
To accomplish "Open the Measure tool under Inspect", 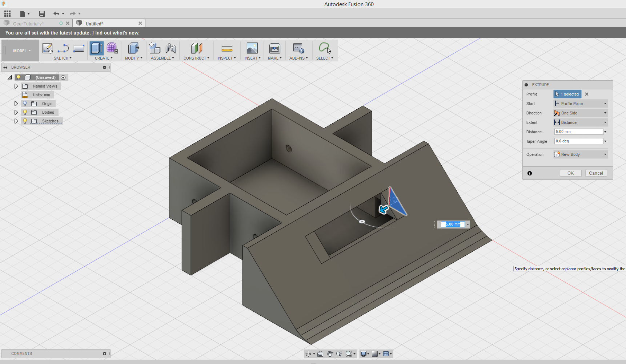I will click(x=227, y=48).
